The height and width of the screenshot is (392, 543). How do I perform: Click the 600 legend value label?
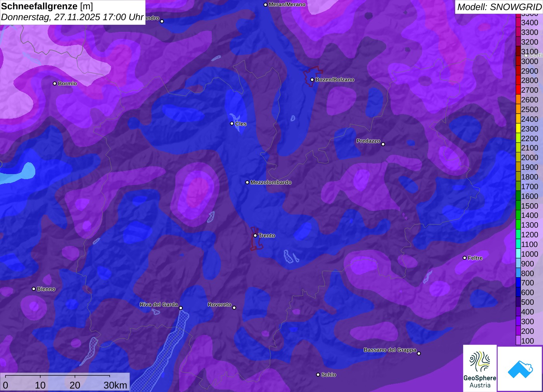[x=527, y=292]
